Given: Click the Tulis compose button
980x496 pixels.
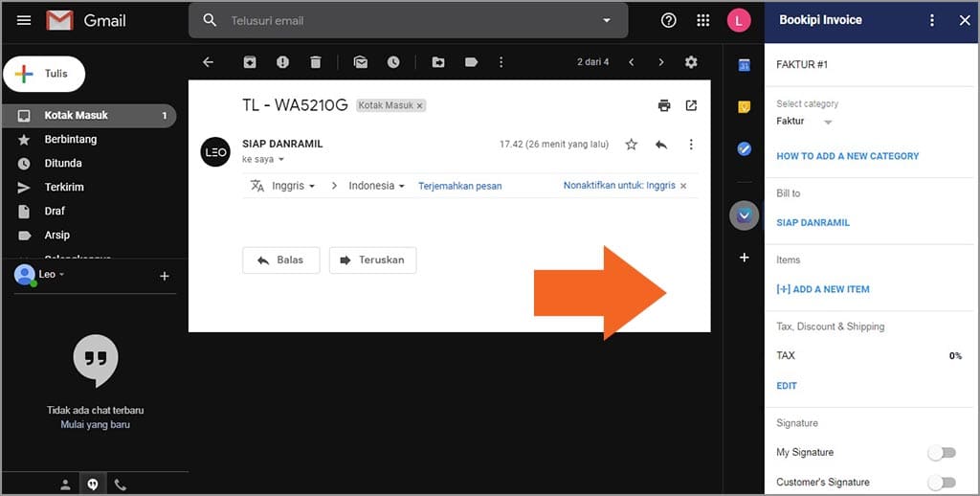Looking at the screenshot, I should point(44,74).
